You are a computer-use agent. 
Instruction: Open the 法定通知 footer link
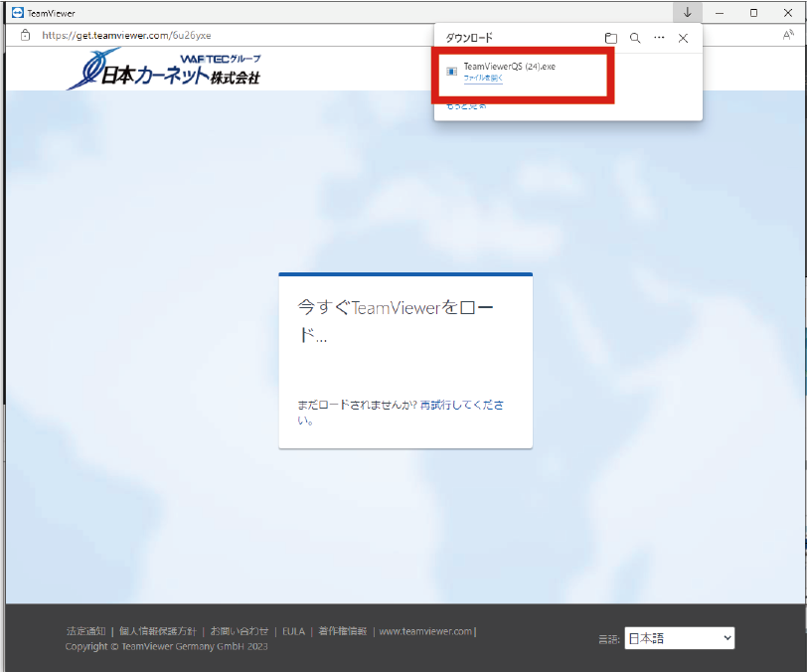pyautogui.click(x=85, y=631)
